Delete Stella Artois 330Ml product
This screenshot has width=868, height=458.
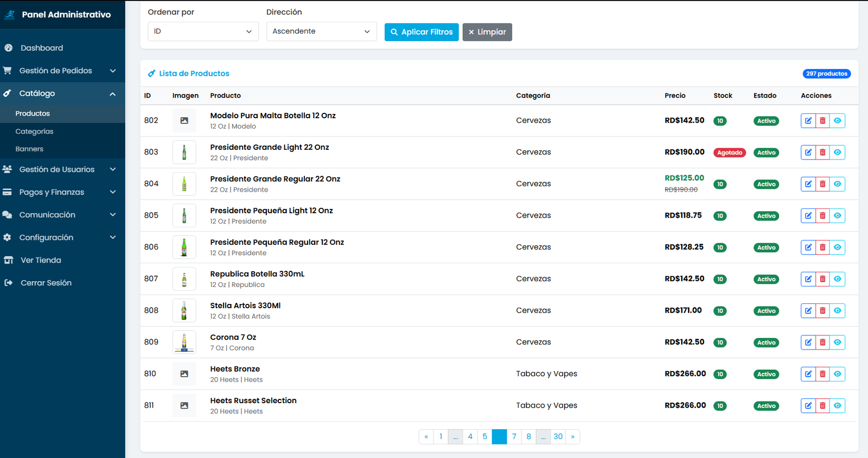[822, 311]
